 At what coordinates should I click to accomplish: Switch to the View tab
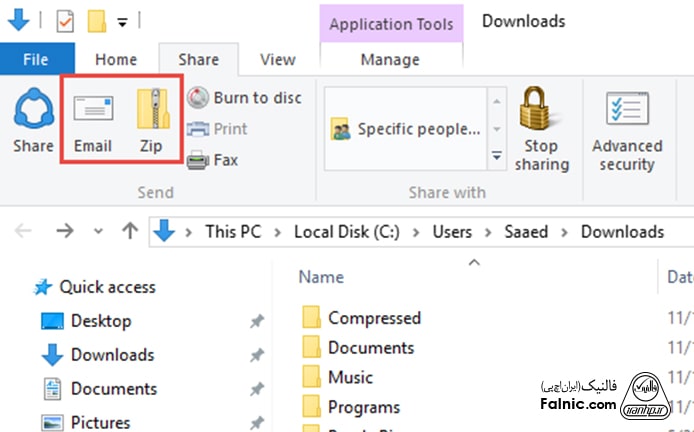pos(277,60)
